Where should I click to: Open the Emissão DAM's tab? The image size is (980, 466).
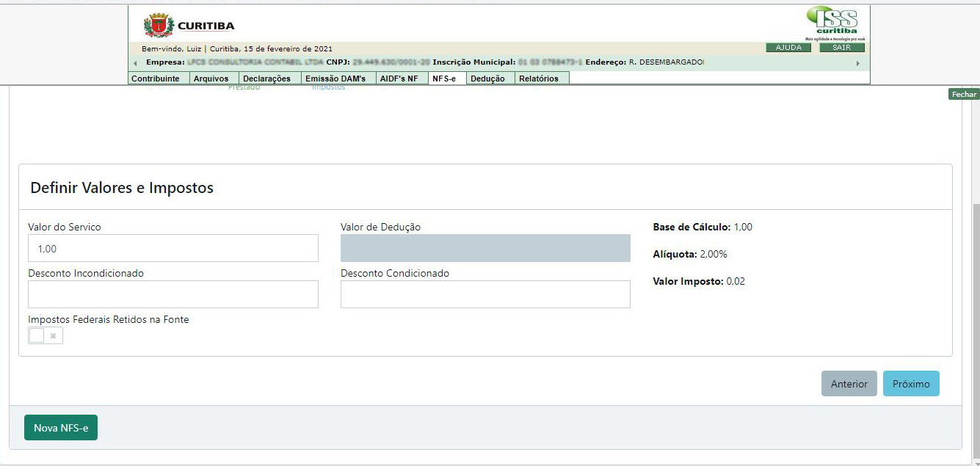click(x=335, y=79)
